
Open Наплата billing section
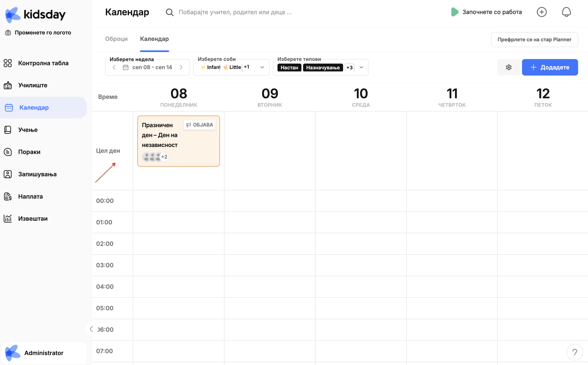(30, 196)
